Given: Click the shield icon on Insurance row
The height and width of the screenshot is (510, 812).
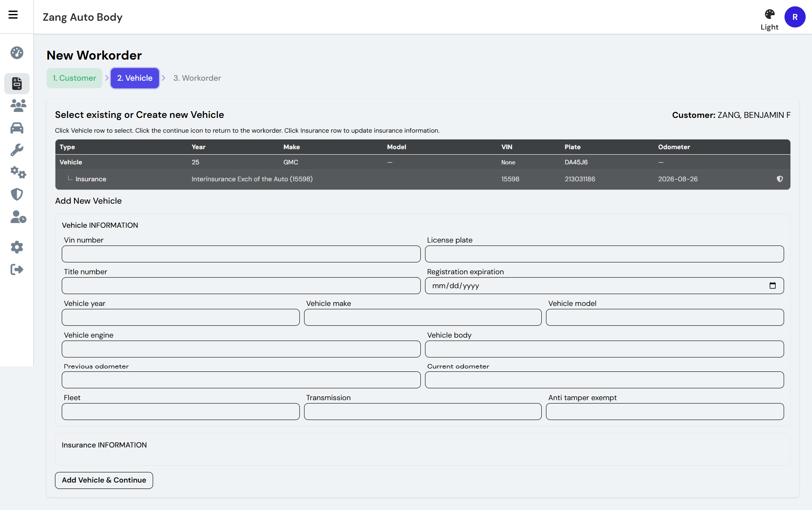Looking at the screenshot, I should pyautogui.click(x=780, y=179).
